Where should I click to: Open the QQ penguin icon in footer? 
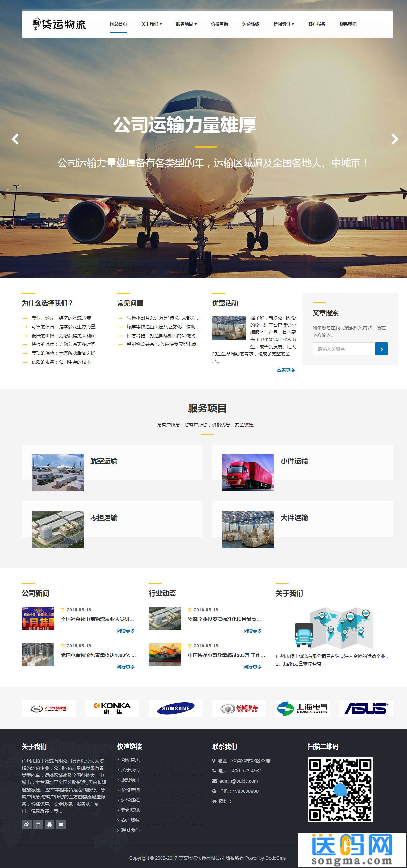coord(49,824)
